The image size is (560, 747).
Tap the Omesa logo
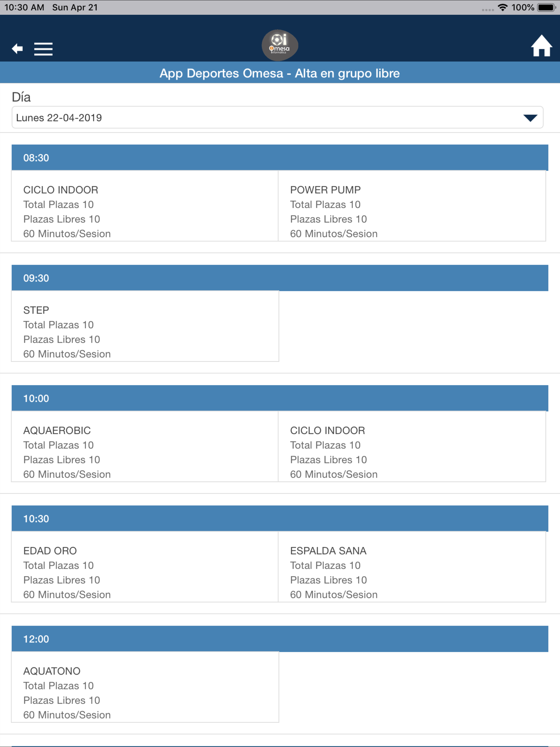coord(280,45)
